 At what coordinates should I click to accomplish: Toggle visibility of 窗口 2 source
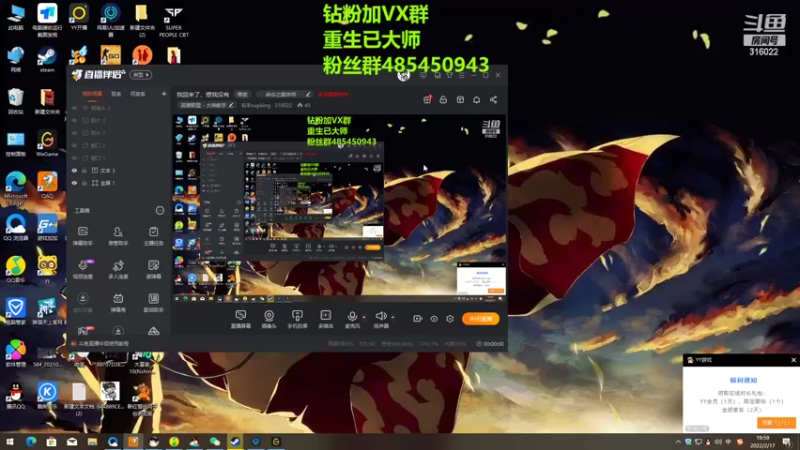point(74,145)
